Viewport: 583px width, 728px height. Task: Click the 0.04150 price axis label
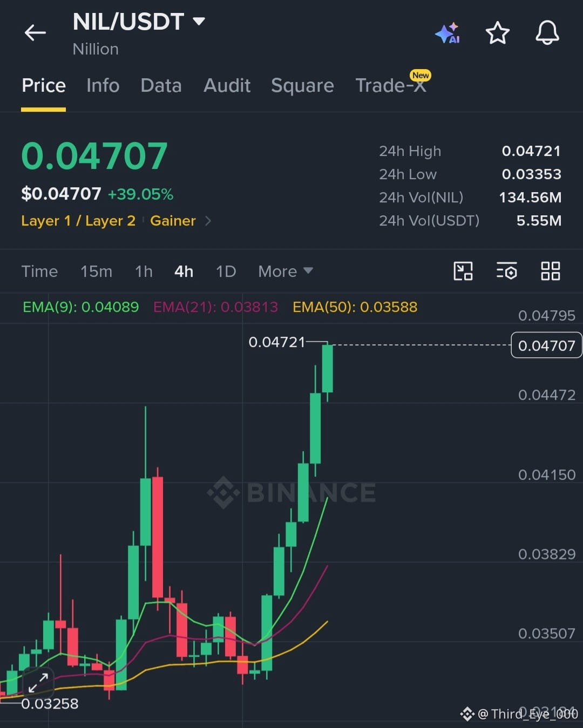(x=546, y=475)
